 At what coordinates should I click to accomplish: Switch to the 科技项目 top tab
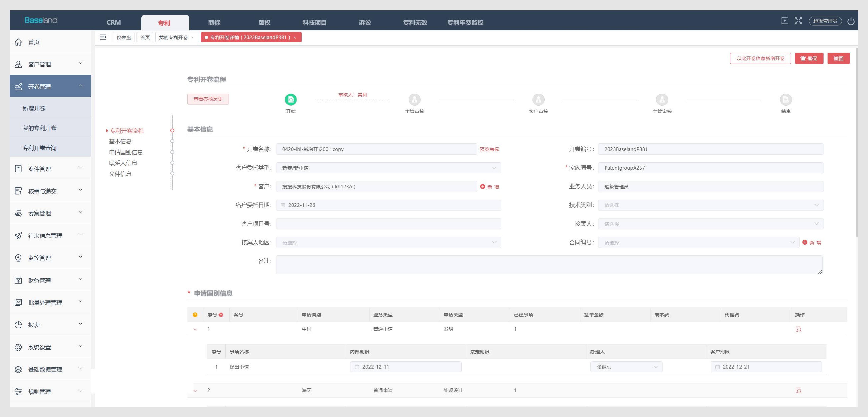(314, 22)
